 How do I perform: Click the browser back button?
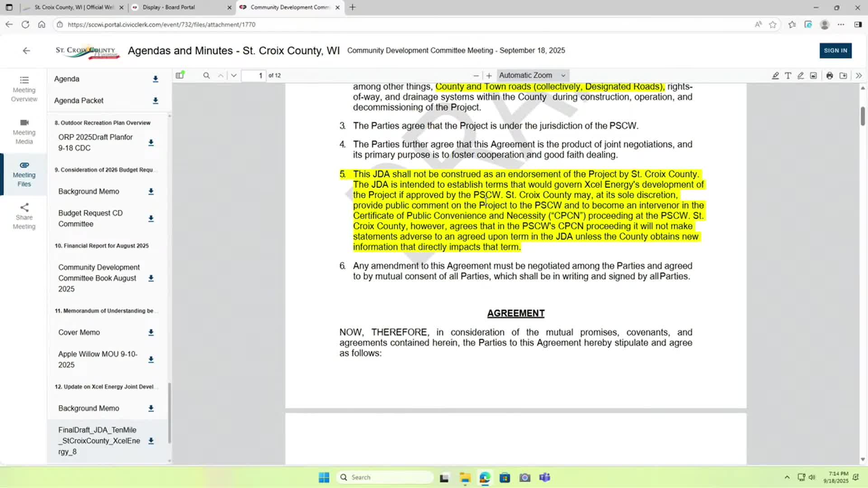(x=9, y=24)
